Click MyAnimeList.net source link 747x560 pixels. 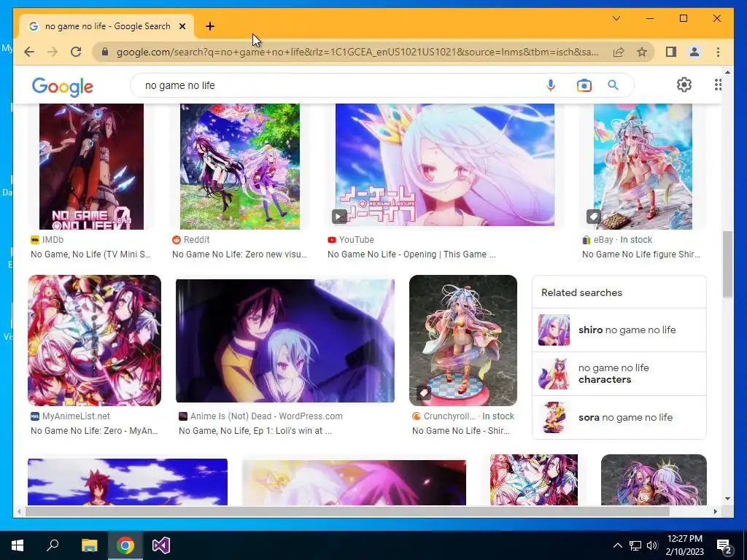click(x=71, y=416)
